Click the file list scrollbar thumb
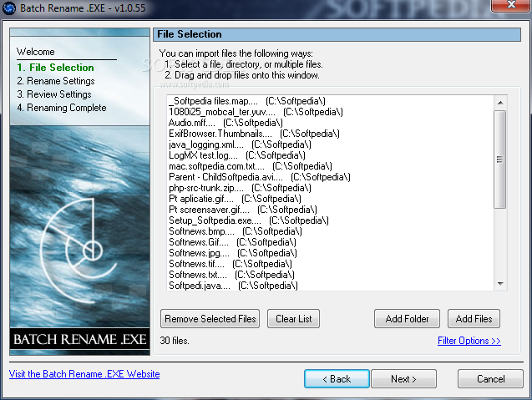Image resolution: width=532 pixels, height=400 pixels. pos(500,159)
